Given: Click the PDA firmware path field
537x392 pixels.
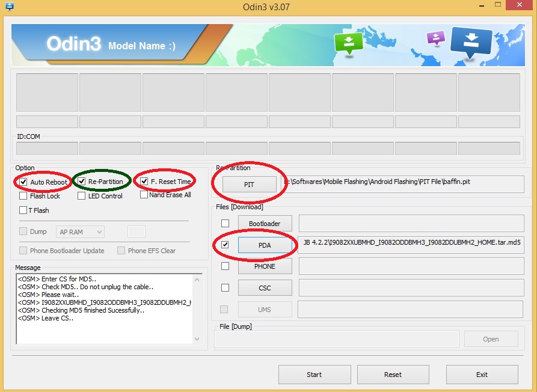Looking at the screenshot, I should pos(411,245).
